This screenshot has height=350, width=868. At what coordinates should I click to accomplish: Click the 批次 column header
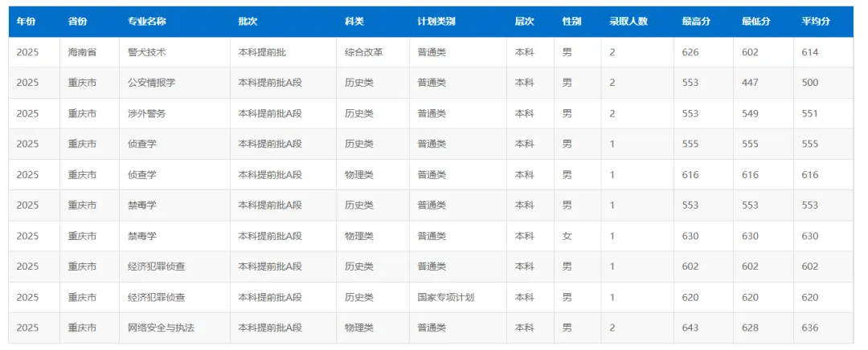(248, 22)
